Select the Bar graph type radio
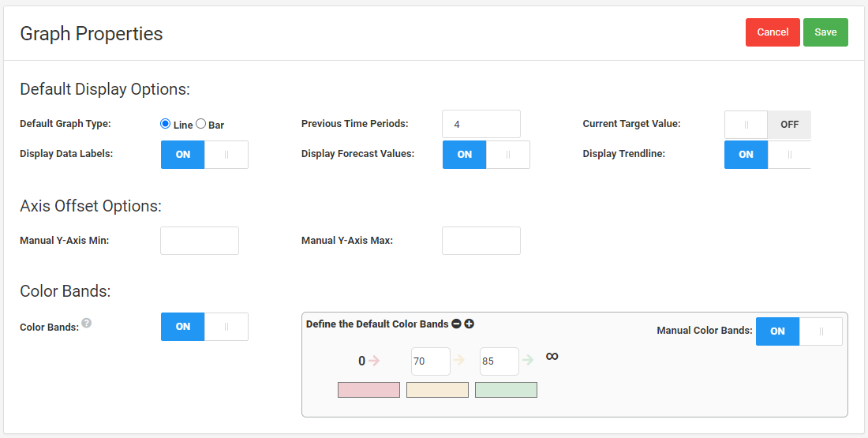This screenshot has width=868, height=438. point(201,124)
